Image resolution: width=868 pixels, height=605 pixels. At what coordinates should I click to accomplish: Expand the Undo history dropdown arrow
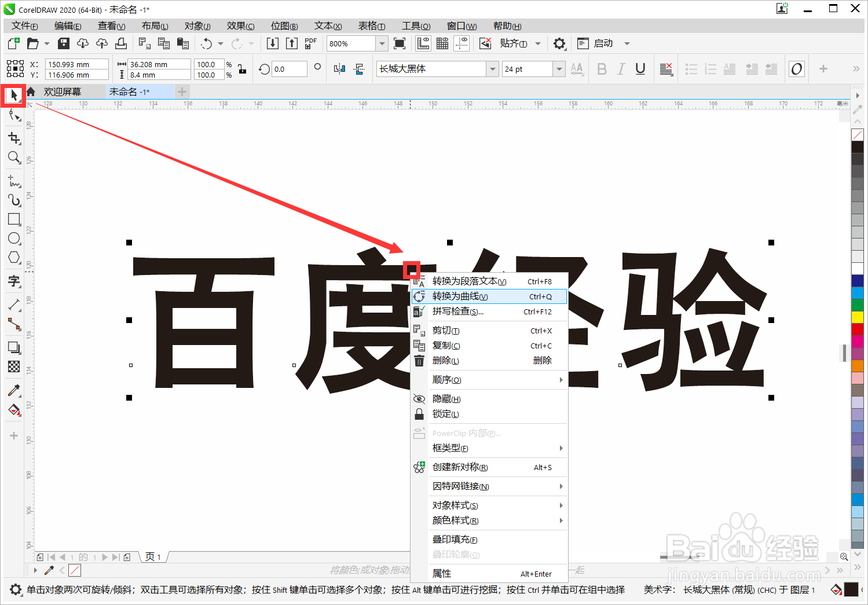pyautogui.click(x=221, y=43)
